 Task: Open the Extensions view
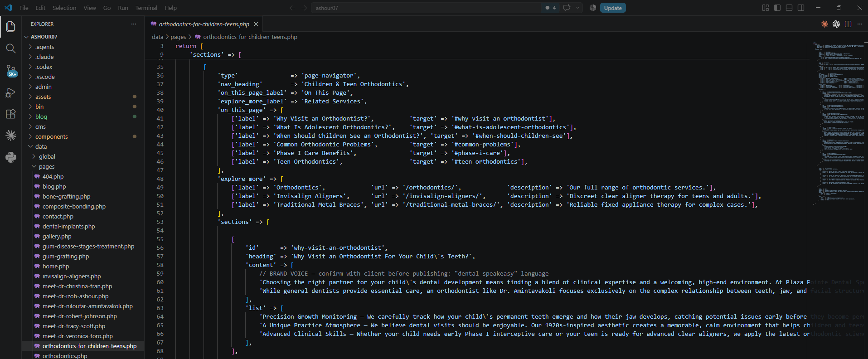[x=11, y=114]
